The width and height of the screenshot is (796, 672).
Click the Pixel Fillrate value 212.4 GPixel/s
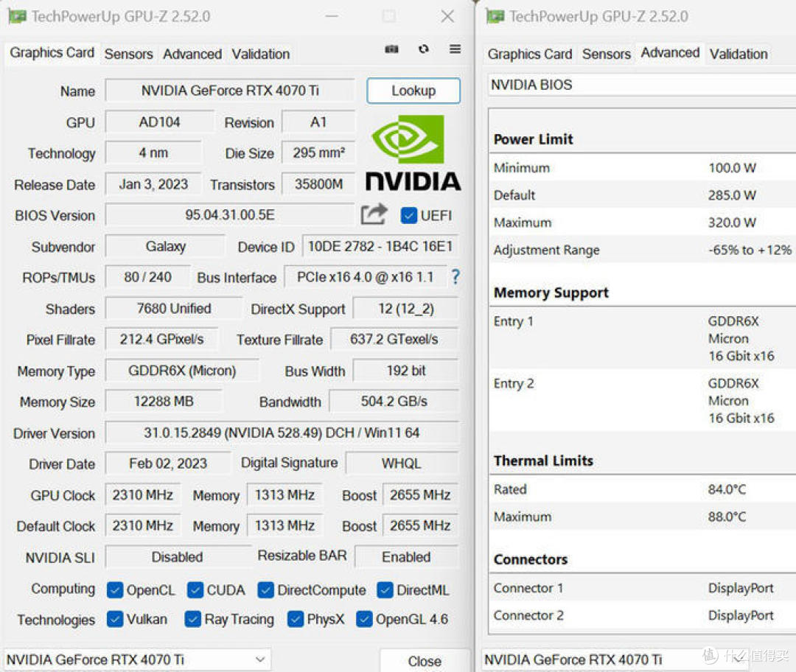(x=161, y=339)
